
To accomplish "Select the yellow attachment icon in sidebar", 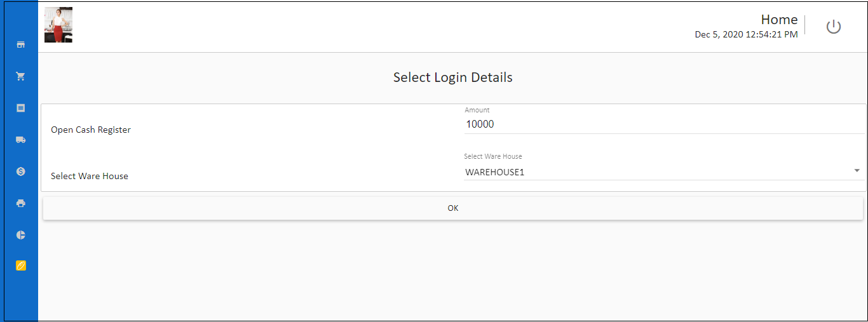I will point(20,265).
